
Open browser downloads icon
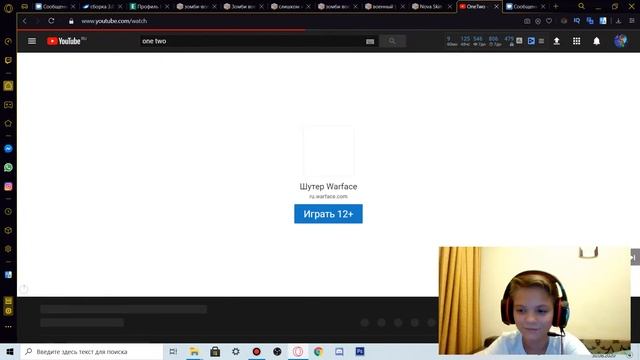(x=618, y=21)
